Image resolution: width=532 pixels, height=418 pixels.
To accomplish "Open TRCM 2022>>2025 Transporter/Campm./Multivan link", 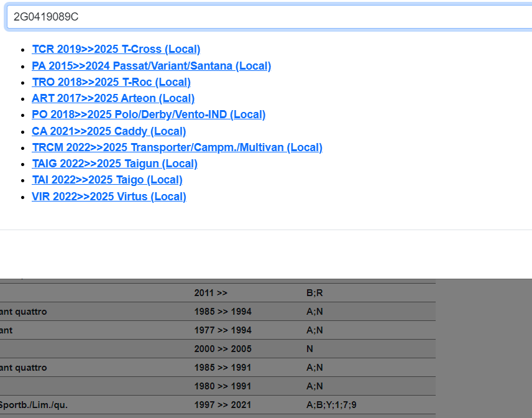I will [x=177, y=147].
